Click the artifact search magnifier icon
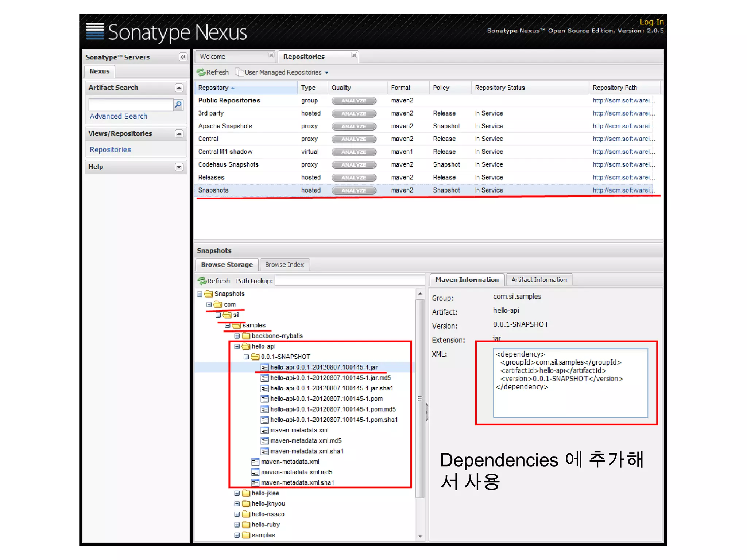The image size is (747, 560). [178, 105]
